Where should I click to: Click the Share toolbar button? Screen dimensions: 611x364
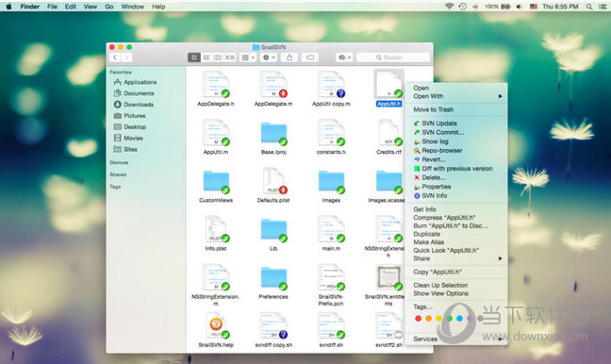coord(289,58)
